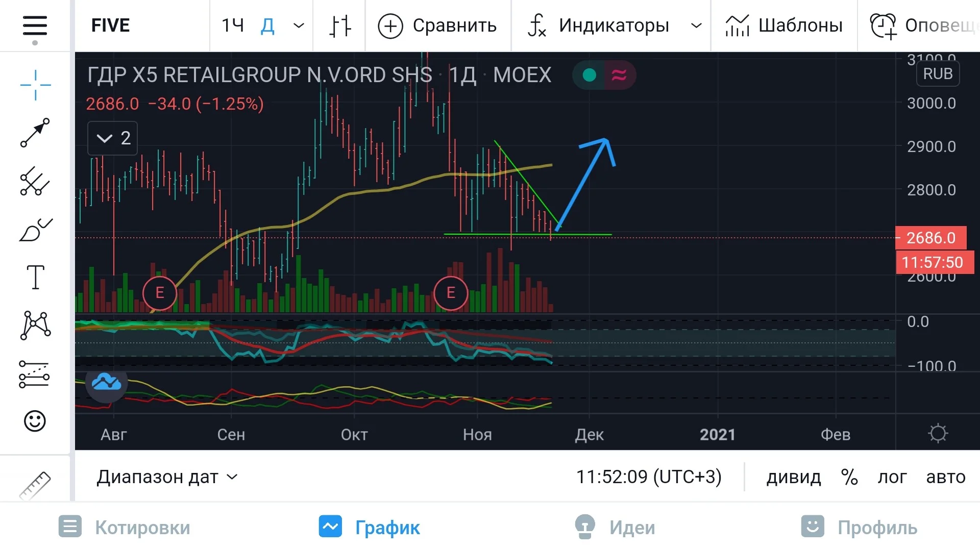Toggle the дивид dividend adjustment
The width and height of the screenshot is (980, 551).
pos(794,478)
